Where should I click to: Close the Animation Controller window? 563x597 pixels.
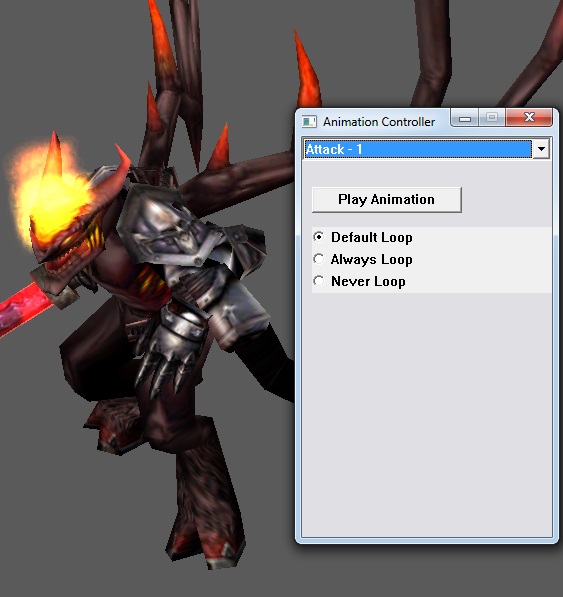coord(529,117)
